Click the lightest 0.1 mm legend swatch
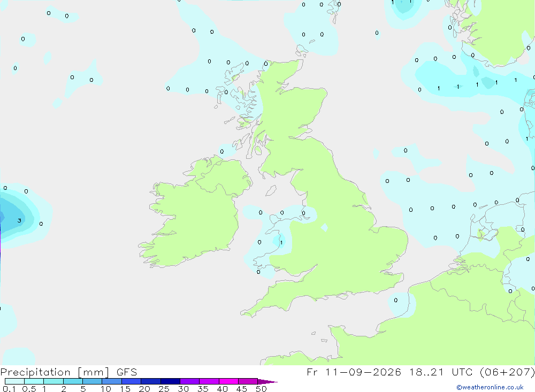The height and width of the screenshot is (392, 535). coord(14,381)
